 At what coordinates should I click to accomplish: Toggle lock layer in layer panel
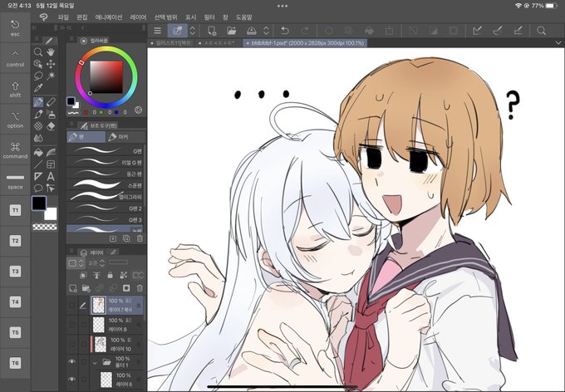[x=110, y=275]
